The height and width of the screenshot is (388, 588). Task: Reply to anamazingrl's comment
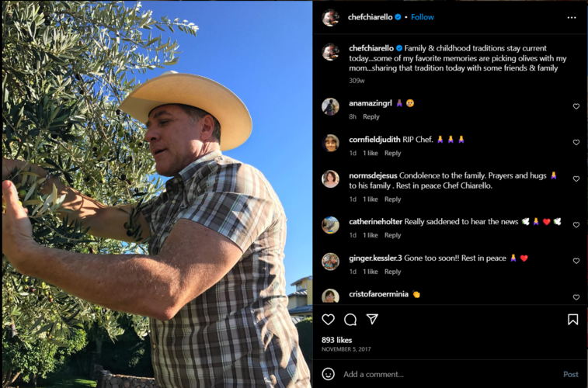tap(371, 117)
